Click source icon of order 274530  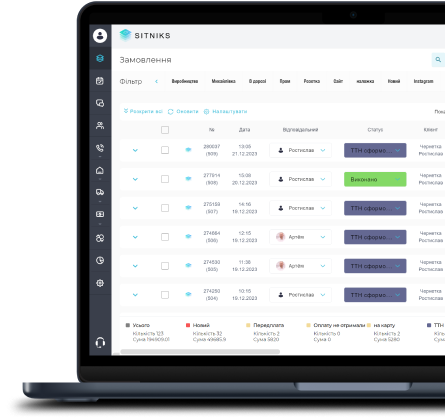click(x=188, y=266)
